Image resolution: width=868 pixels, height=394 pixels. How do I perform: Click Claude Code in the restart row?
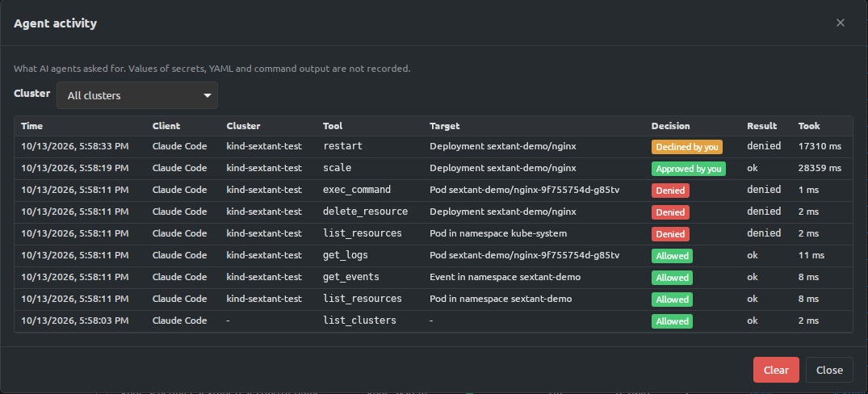179,147
